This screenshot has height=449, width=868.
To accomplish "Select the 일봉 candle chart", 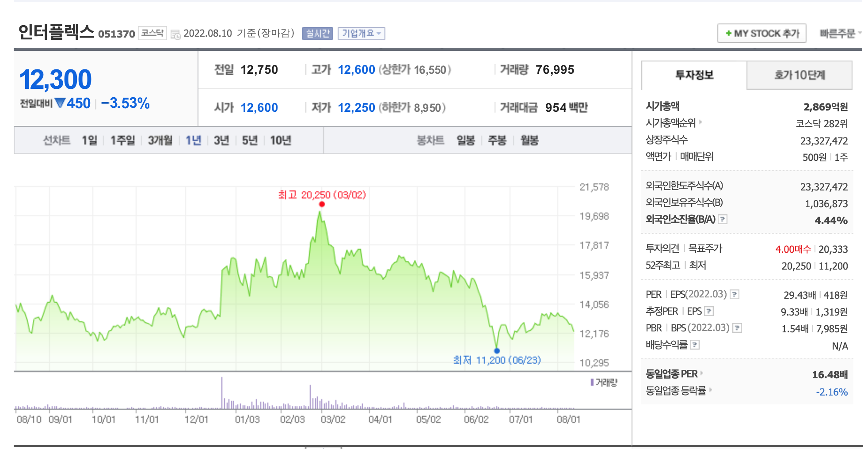I will pos(466,141).
